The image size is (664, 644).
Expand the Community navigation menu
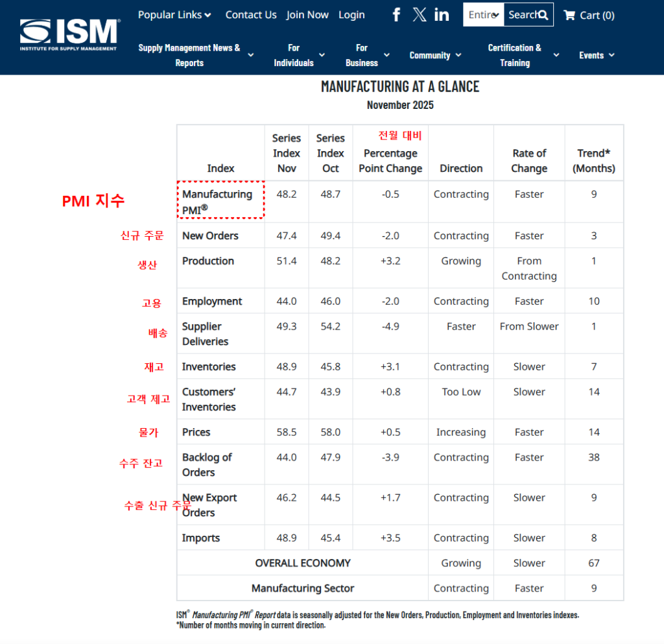[x=435, y=55]
